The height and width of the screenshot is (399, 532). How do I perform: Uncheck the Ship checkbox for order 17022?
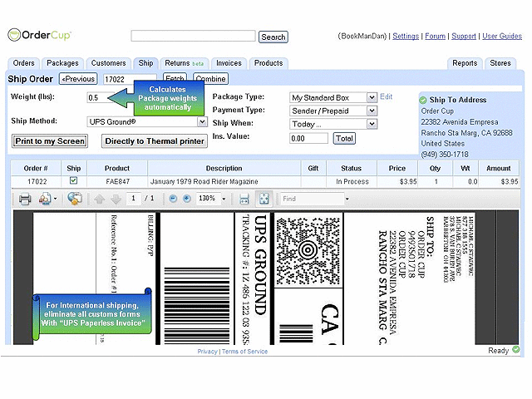73,180
